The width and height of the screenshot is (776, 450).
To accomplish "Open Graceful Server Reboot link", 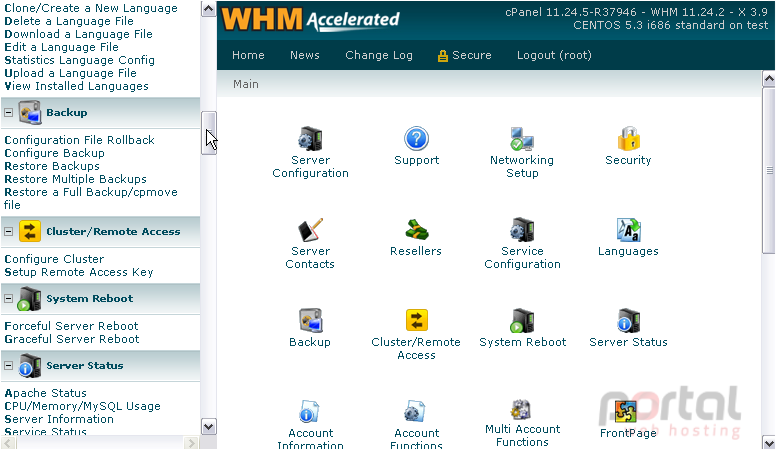I will point(72,339).
